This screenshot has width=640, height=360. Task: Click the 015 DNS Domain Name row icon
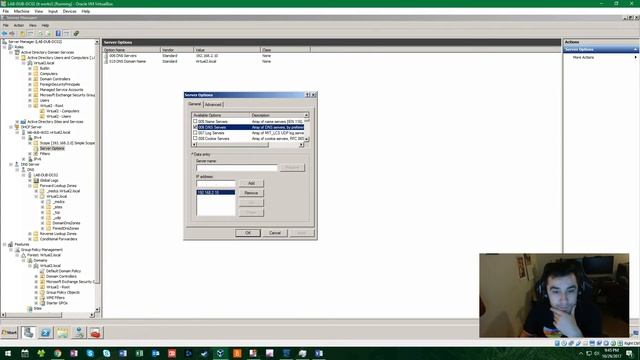pos(106,61)
